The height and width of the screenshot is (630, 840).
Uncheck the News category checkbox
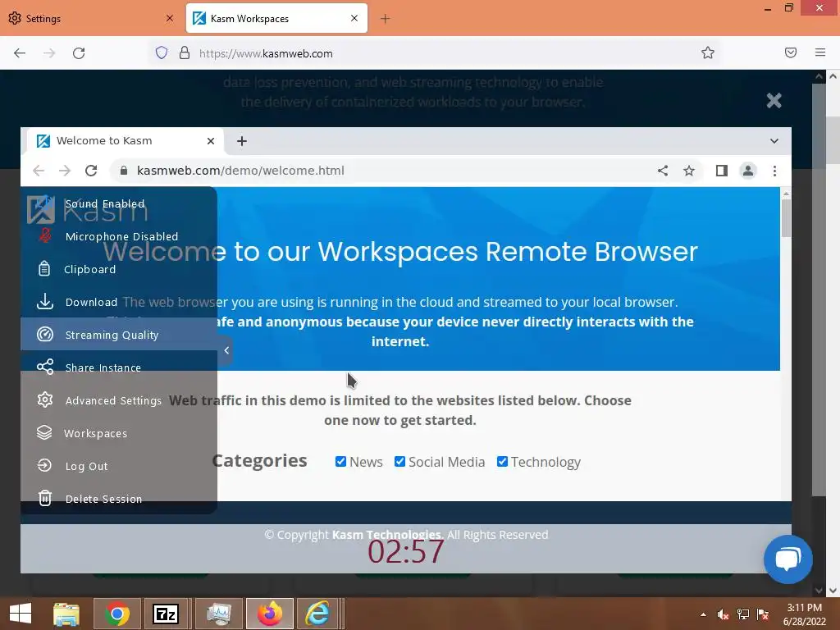tap(340, 461)
